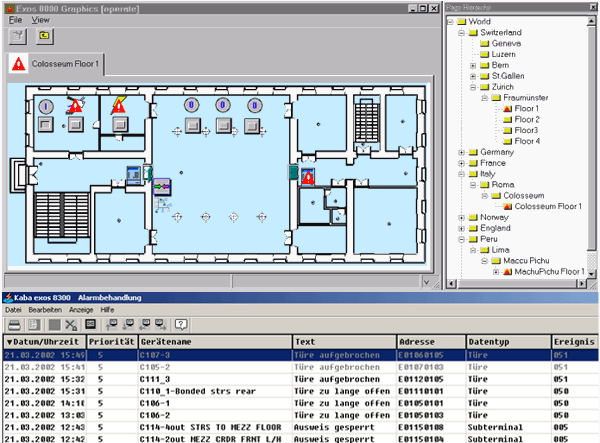
Task: Click the new page icon in Graphics toolbar
Action: point(18,36)
